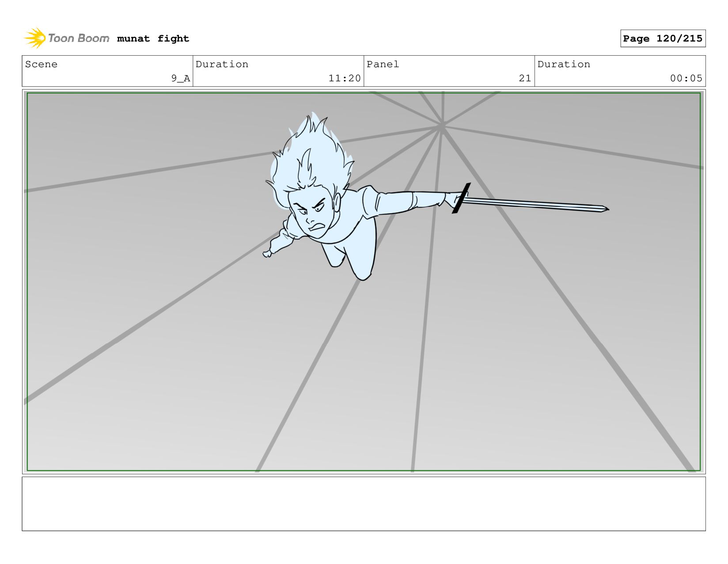Click the storyboard panel drawing of the sword fighter

click(x=364, y=282)
